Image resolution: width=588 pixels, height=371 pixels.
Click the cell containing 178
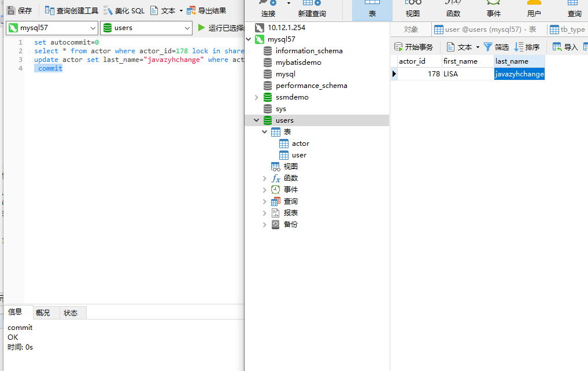click(x=420, y=74)
